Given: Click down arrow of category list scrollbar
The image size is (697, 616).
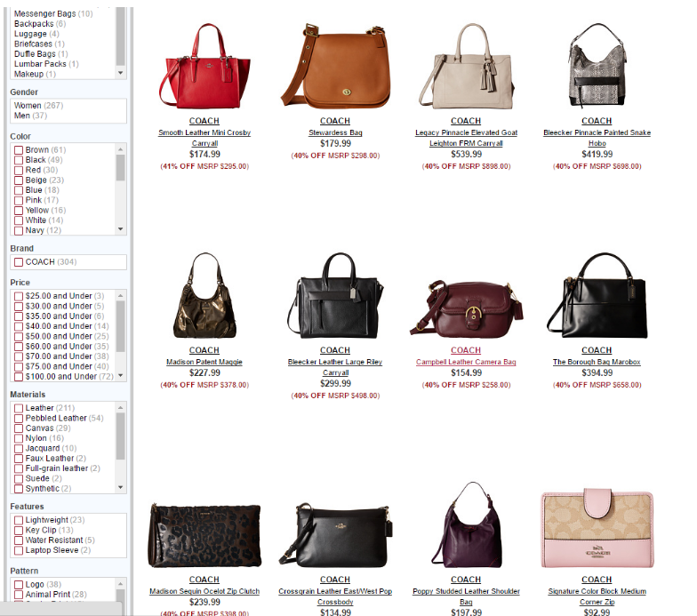Looking at the screenshot, I should (x=121, y=73).
